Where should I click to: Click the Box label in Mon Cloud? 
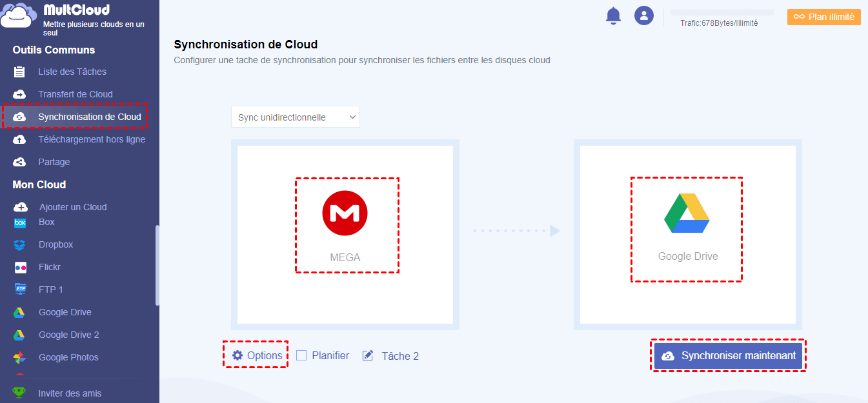point(46,222)
